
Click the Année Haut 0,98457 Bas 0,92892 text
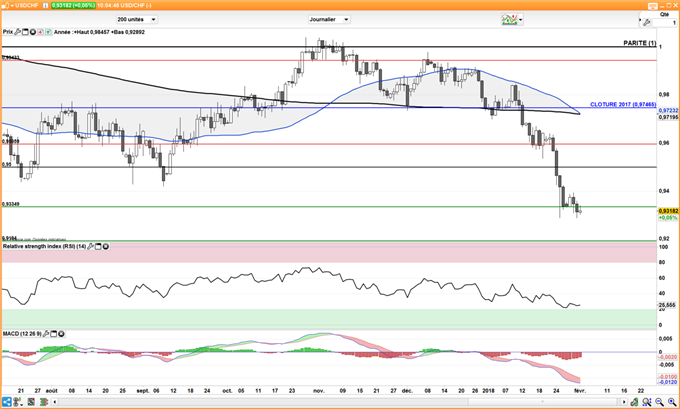[99, 32]
